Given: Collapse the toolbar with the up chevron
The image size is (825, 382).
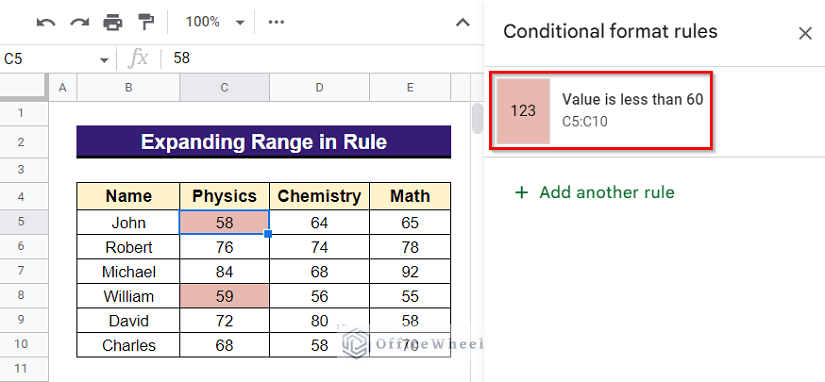Looking at the screenshot, I should (x=462, y=23).
